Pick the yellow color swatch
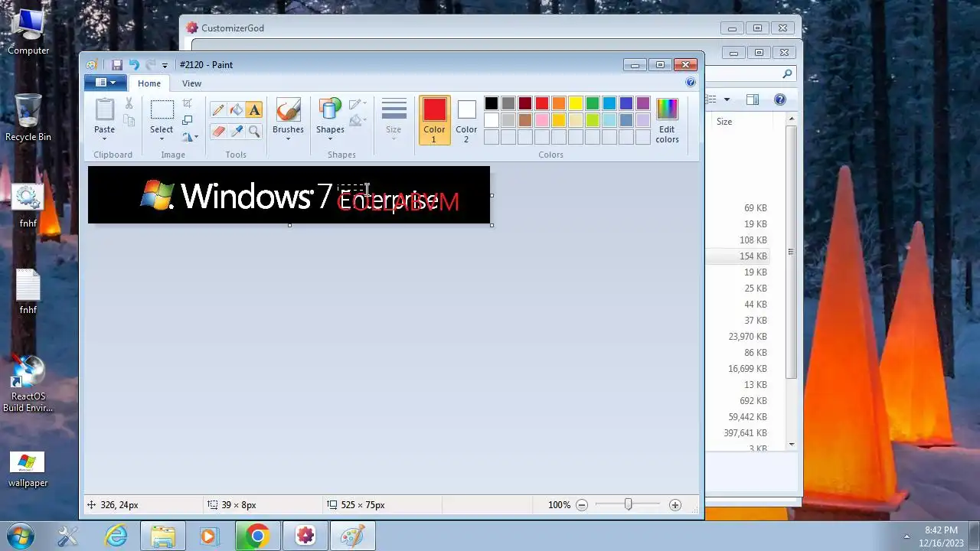The height and width of the screenshot is (551, 980). click(576, 103)
